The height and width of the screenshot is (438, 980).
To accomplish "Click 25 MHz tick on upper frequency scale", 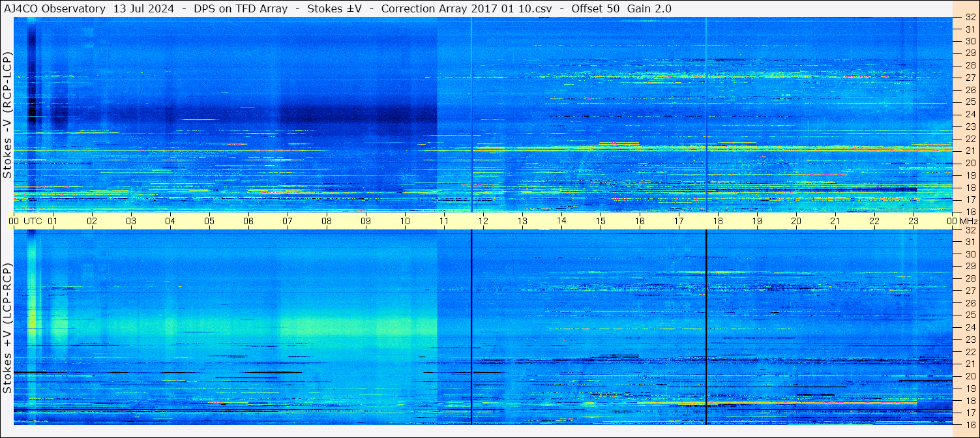I will (970, 102).
